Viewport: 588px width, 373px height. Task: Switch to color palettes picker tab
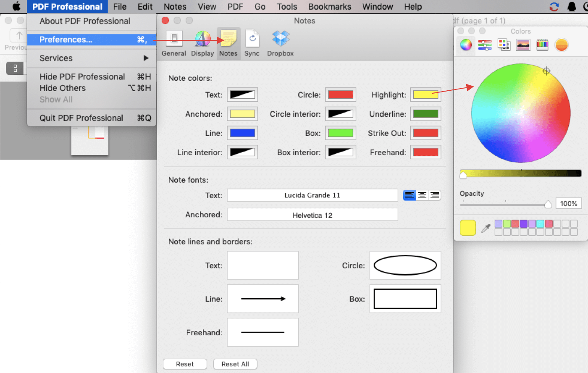point(504,45)
